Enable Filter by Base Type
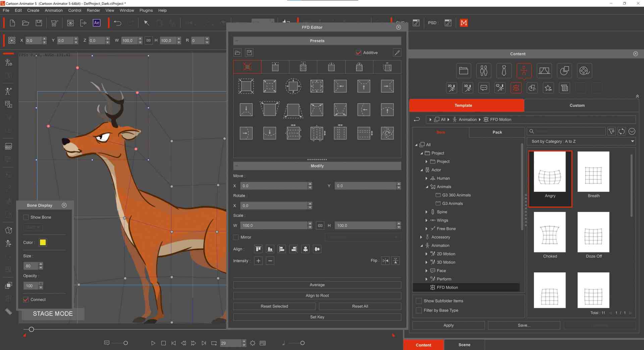 [418, 310]
